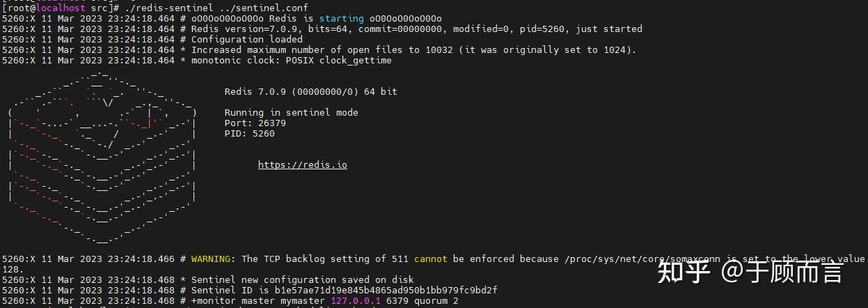This screenshot has width=868, height=308.
Task: Click 'Running in sentinel mode' text
Action: [292, 113]
